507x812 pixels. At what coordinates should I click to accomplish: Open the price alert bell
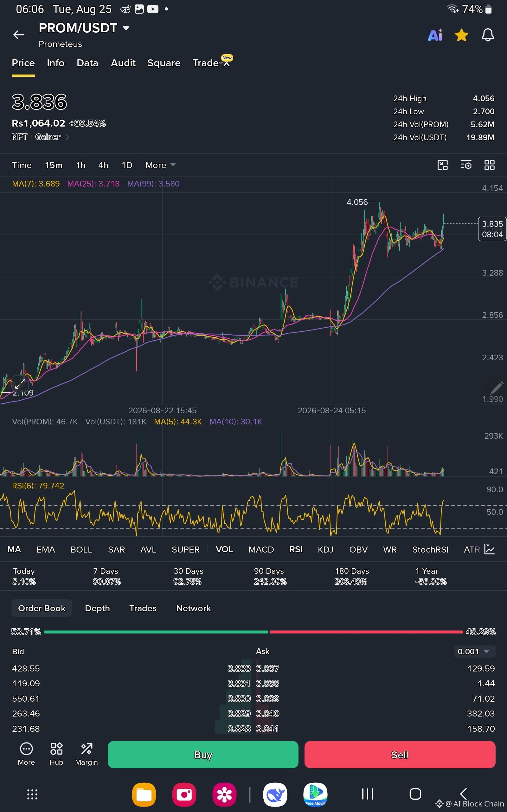click(488, 35)
